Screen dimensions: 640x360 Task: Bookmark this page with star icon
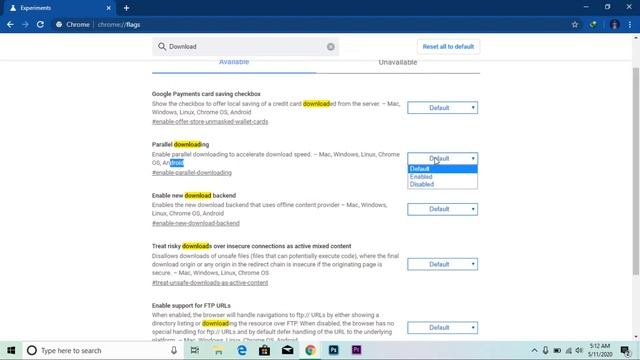pyautogui.click(x=575, y=24)
